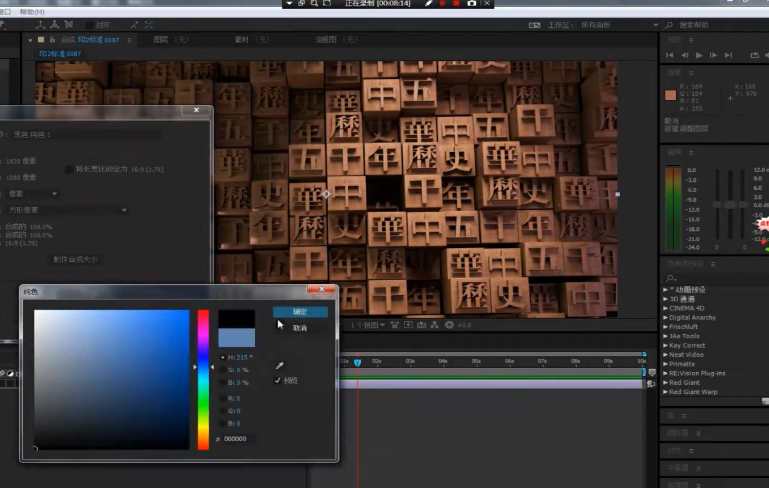The width and height of the screenshot is (769, 488).
Task: Toggle the lock aspect ratio checkbox
Action: pos(69,170)
